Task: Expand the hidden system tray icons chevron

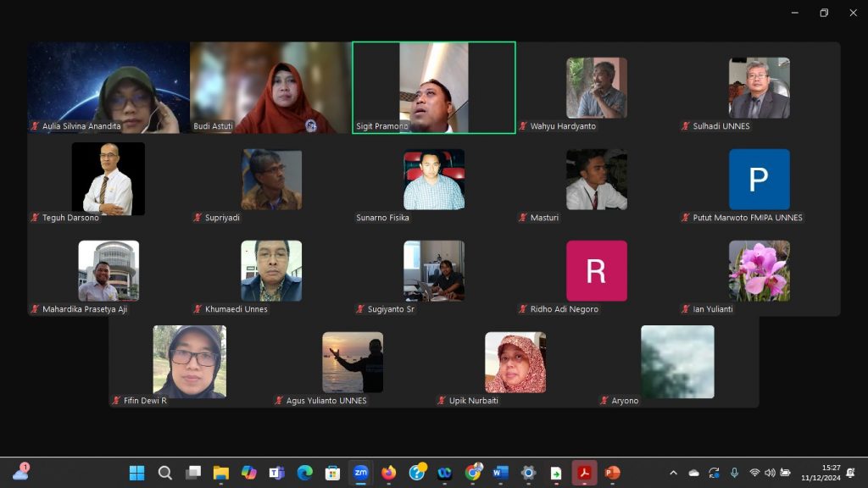Action: [x=673, y=473]
